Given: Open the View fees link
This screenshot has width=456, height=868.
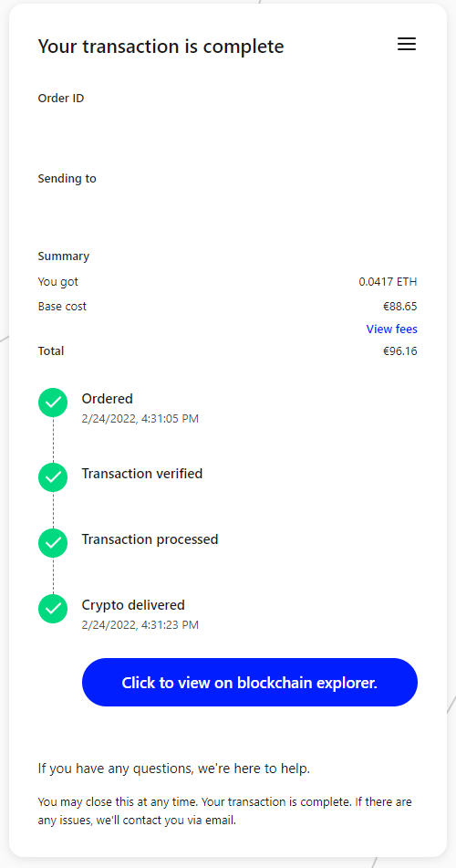Looking at the screenshot, I should click(x=392, y=329).
